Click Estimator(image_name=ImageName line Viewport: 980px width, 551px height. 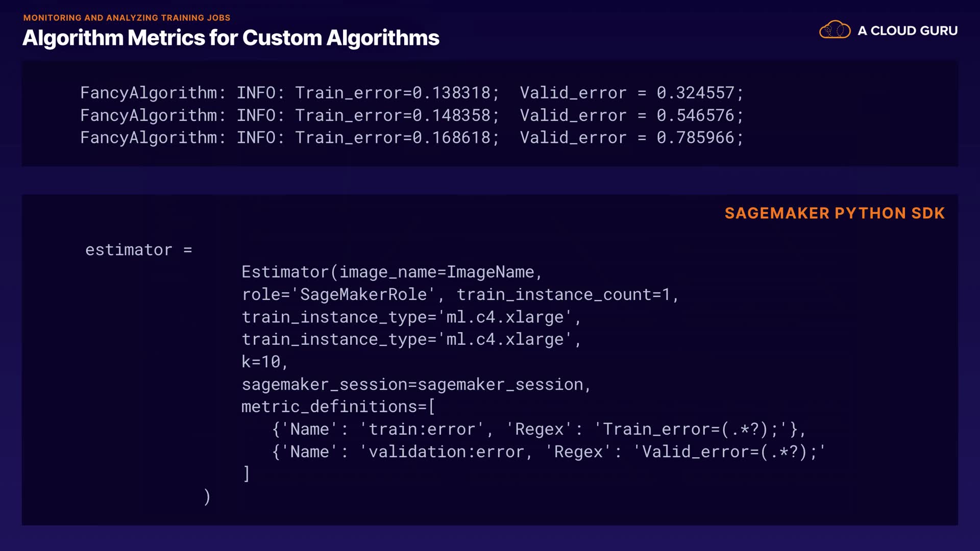391,272
